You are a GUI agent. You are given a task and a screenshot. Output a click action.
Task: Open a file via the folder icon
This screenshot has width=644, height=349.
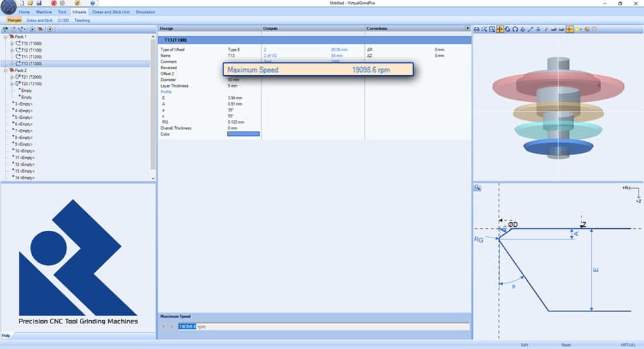[30, 3]
